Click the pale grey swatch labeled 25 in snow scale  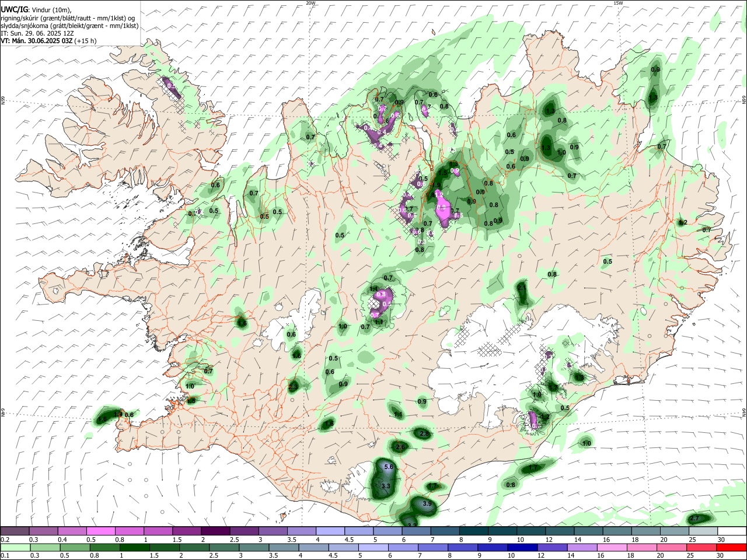703,531
